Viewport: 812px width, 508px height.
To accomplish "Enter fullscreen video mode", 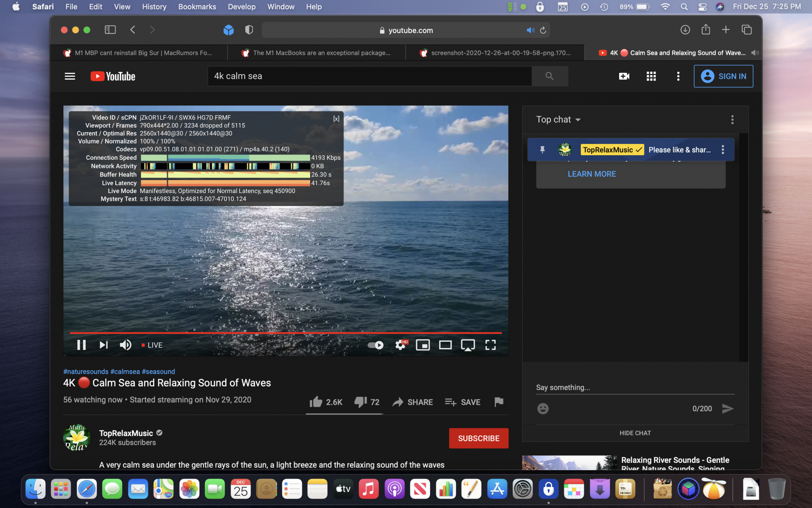I will tap(490, 345).
